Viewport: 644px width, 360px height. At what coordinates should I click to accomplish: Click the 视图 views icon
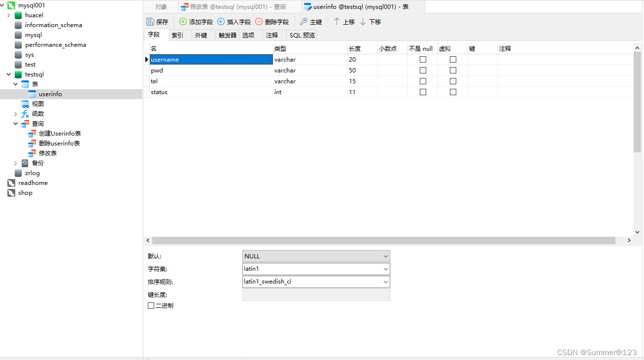click(x=25, y=104)
